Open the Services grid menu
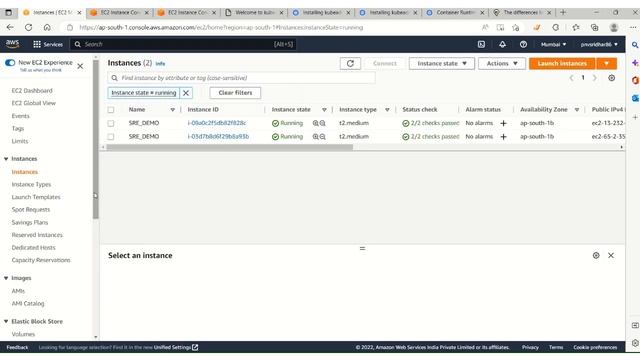 click(x=48, y=44)
